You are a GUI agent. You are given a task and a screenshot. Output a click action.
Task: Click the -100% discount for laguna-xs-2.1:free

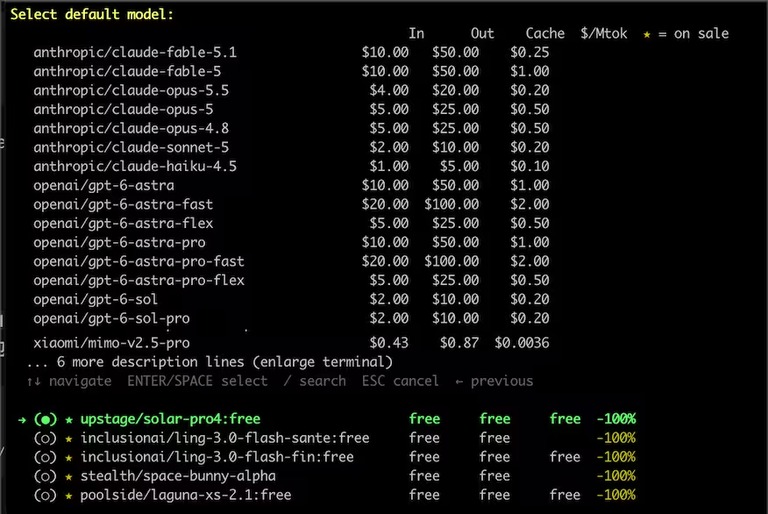click(616, 495)
